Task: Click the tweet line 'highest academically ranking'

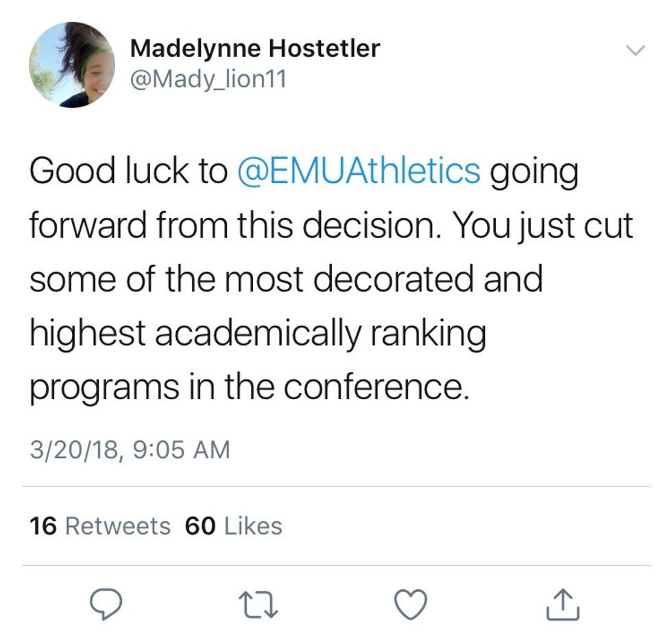Action: click(257, 334)
